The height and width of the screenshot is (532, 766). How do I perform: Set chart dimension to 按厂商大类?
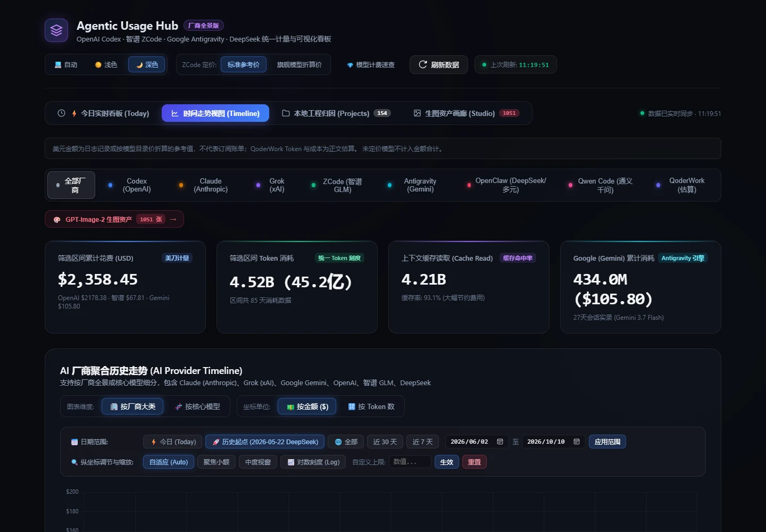pos(132,406)
